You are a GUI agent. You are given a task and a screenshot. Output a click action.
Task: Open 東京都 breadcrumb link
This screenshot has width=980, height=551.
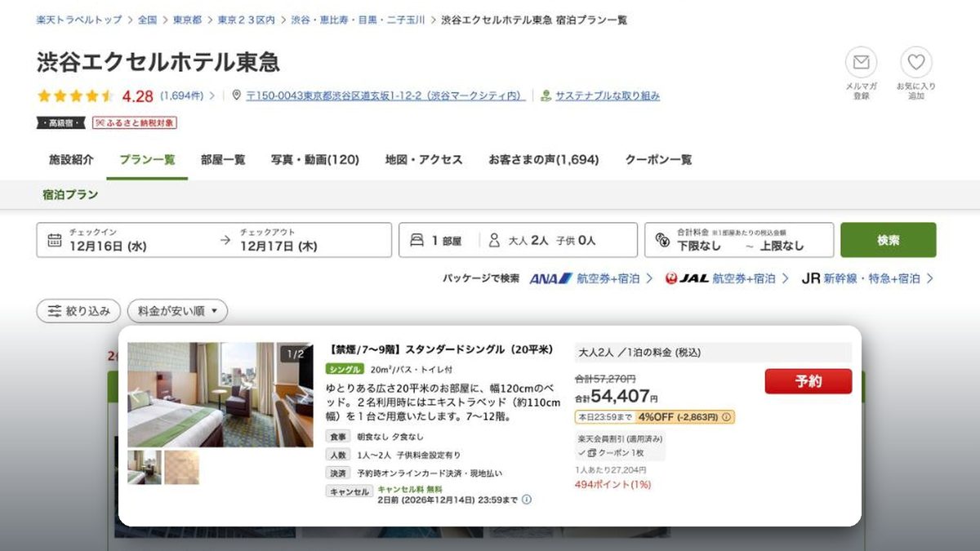187,20
